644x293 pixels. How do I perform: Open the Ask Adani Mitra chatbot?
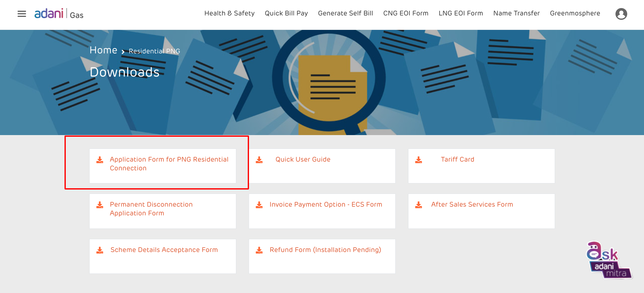[608, 260]
